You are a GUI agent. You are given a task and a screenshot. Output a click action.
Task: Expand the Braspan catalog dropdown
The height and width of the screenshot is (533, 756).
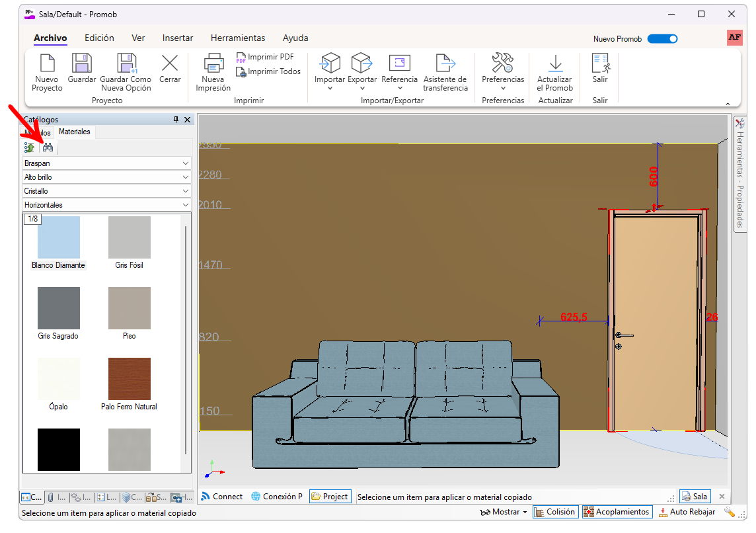pyautogui.click(x=185, y=163)
